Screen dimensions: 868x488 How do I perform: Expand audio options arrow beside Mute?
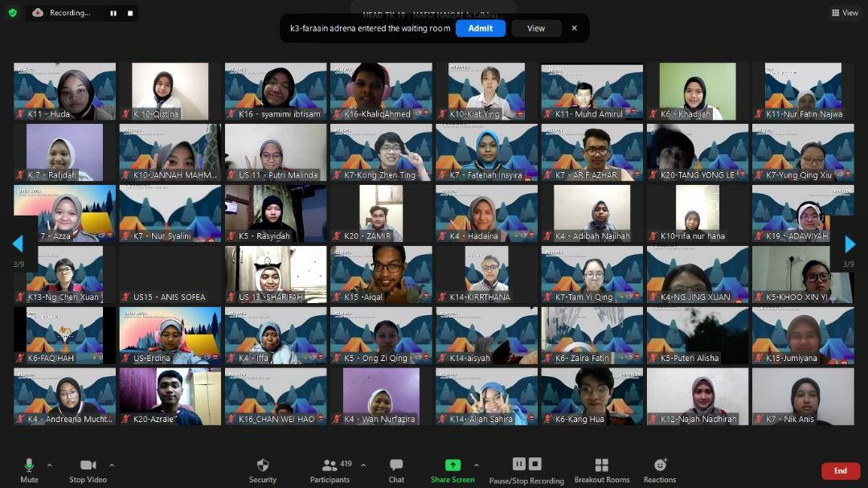49,465
